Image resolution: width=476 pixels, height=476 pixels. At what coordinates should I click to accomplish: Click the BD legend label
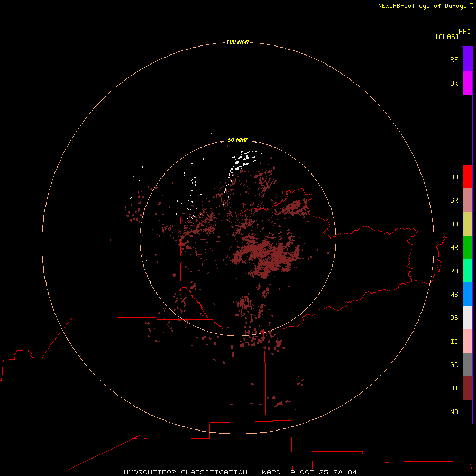click(x=454, y=224)
